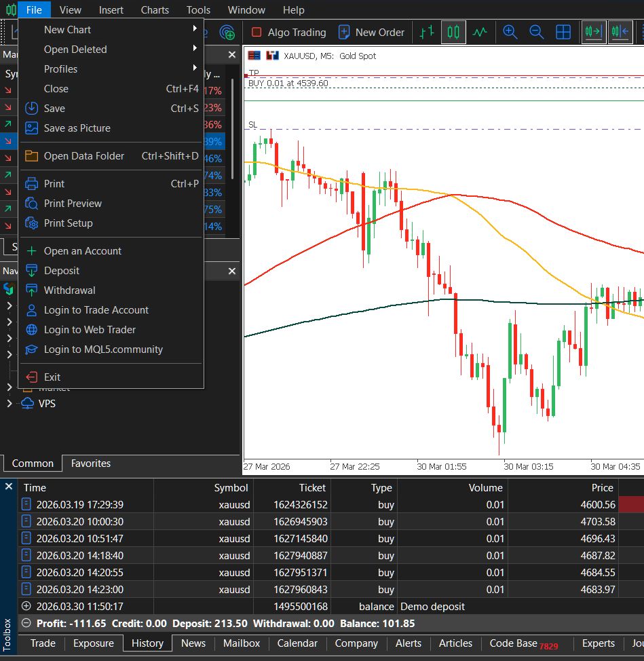The image size is (644, 661).
Task: Select the bar chart display icon
Action: click(x=426, y=32)
